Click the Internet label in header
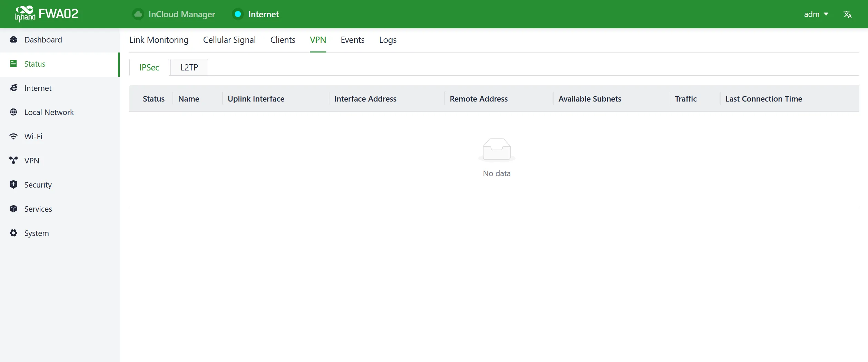The image size is (868, 362). (x=264, y=15)
